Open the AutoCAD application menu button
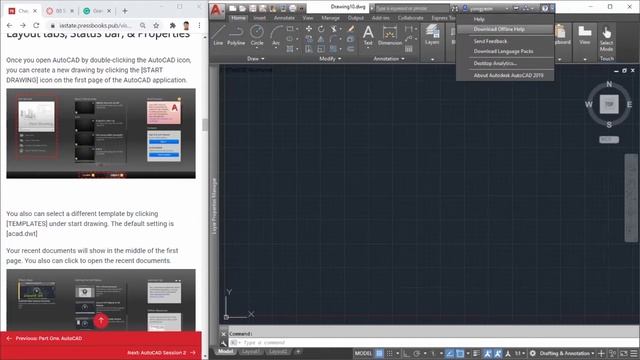Screen dimensions: 640x360 (216, 10)
